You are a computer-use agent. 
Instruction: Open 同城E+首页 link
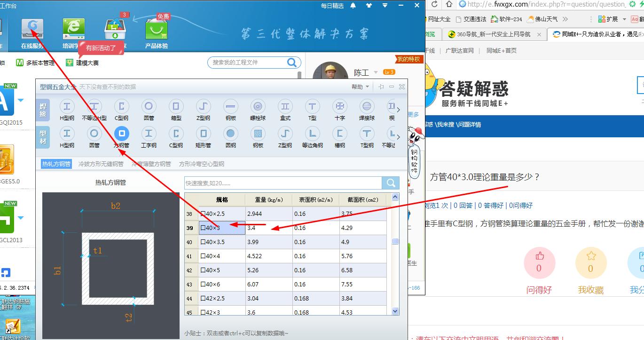tap(502, 50)
